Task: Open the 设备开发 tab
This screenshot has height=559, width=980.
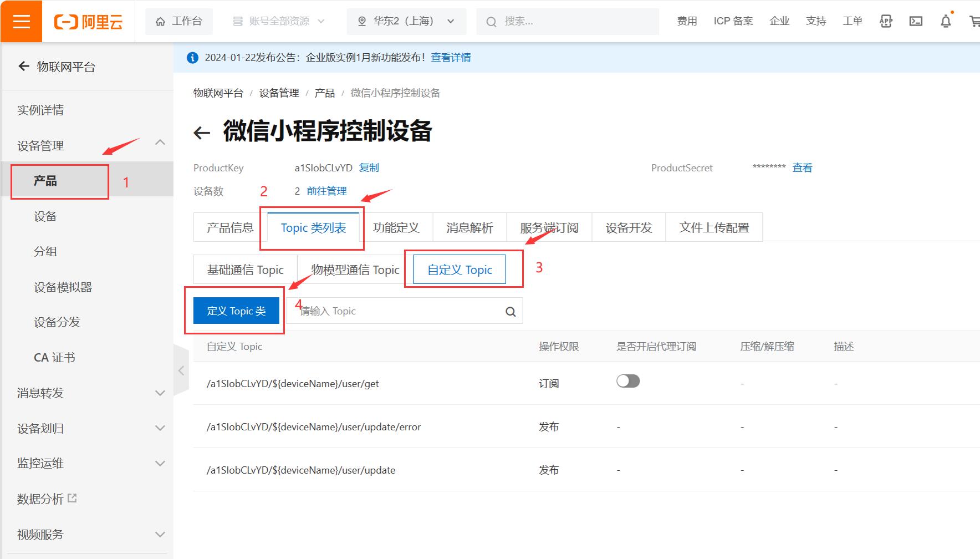Action: coord(629,228)
